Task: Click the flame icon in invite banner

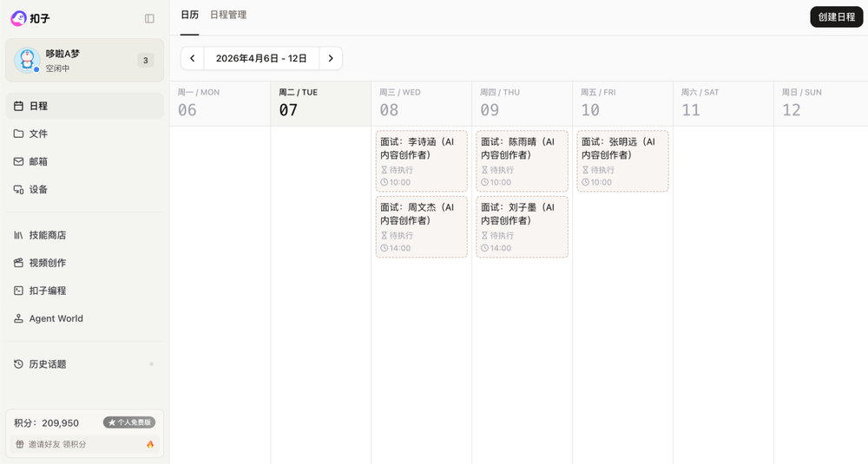Action: (150, 444)
